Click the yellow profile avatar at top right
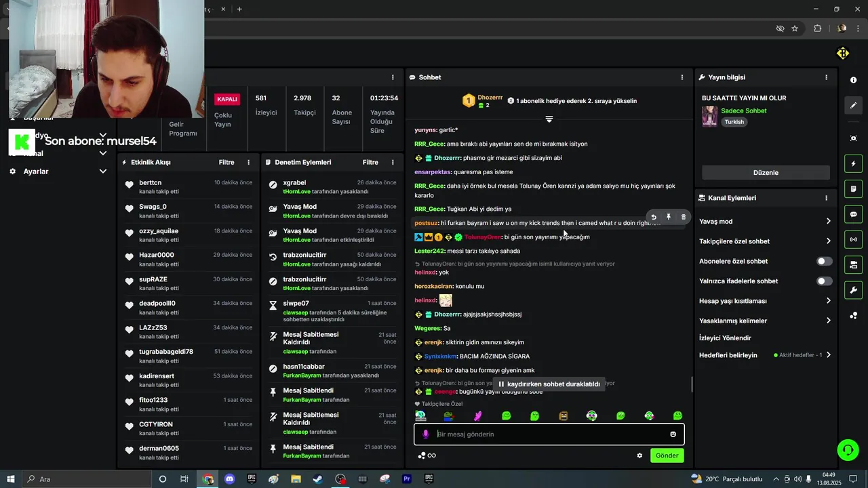This screenshot has height=488, width=868. point(843,53)
